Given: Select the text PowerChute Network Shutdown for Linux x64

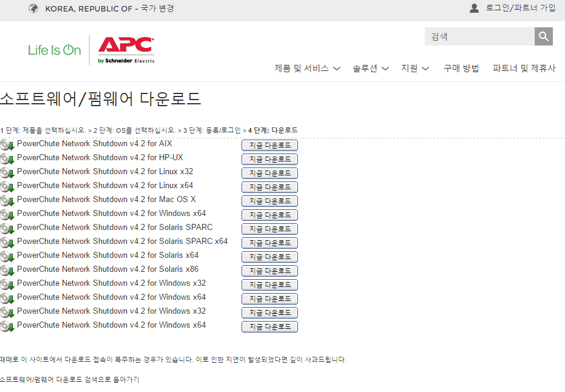Looking at the screenshot, I should click(105, 186).
